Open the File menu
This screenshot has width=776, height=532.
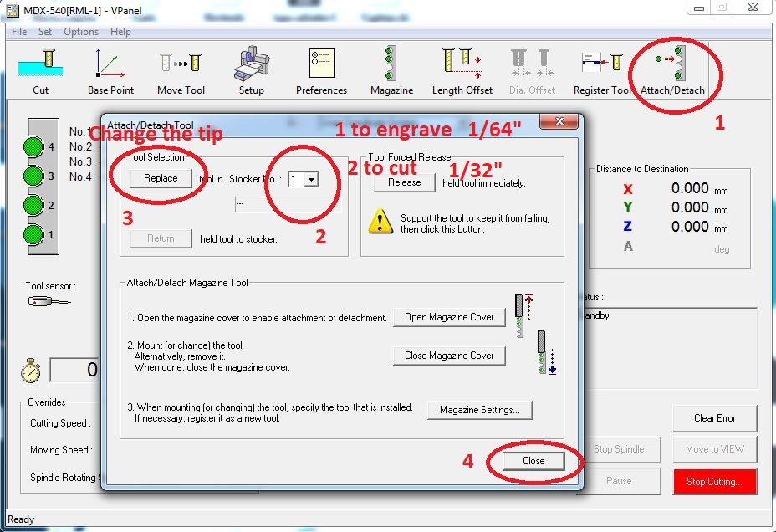(19, 32)
